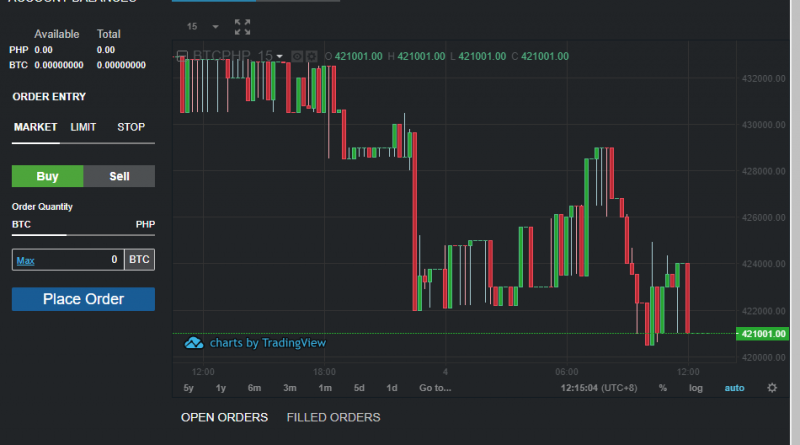800x445 pixels.
Task: Click the 421001.00 current price label
Action: tap(763, 334)
